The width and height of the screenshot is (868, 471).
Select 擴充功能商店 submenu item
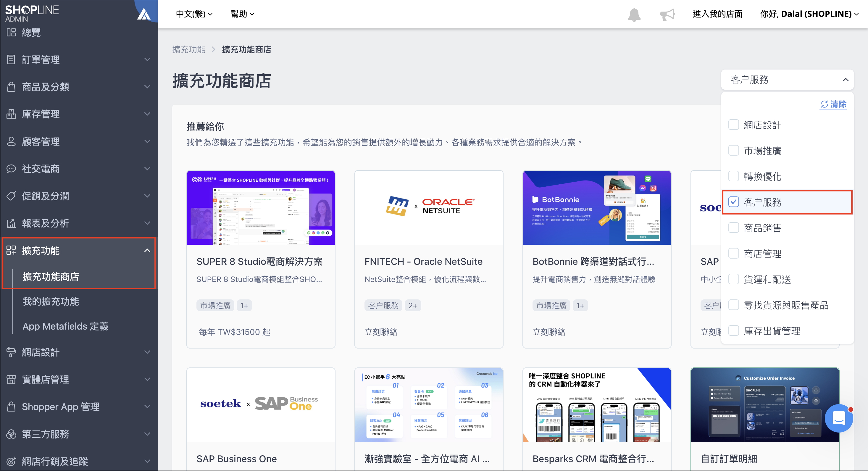pos(51,277)
